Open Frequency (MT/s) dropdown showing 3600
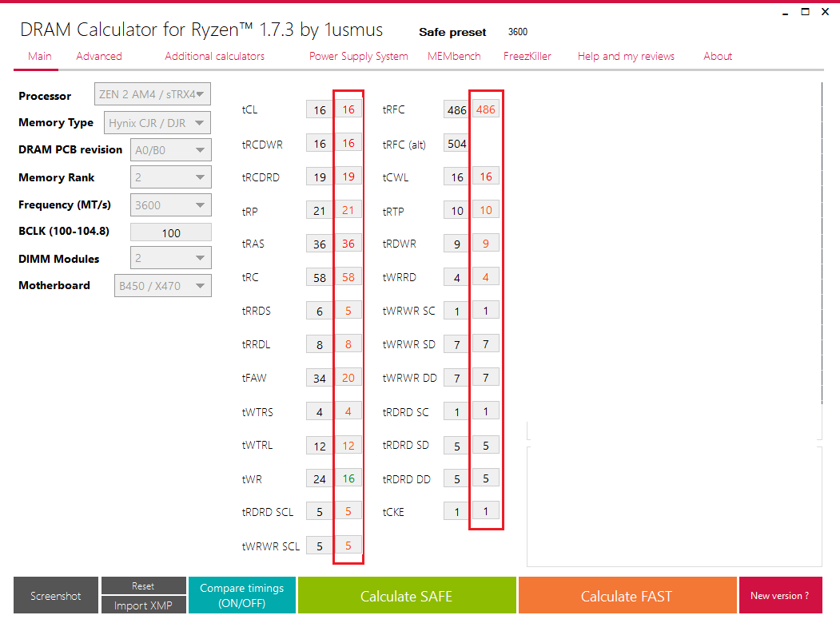The image size is (840, 631). click(x=171, y=205)
